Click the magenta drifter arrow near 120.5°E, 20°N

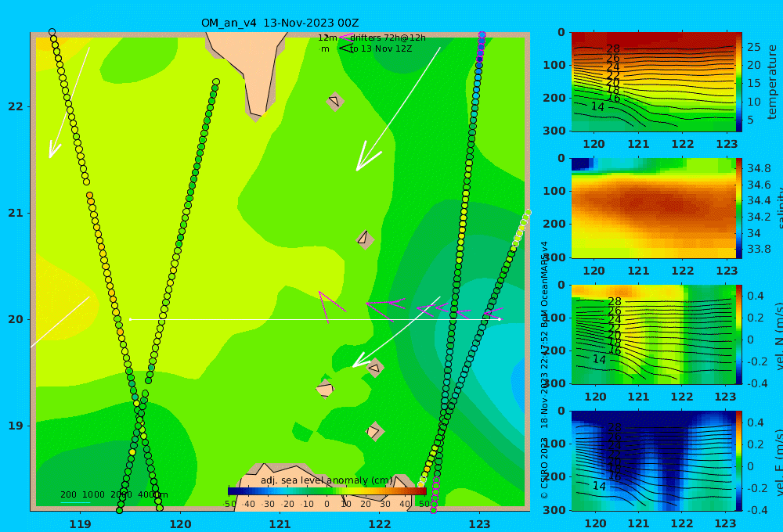331,307
